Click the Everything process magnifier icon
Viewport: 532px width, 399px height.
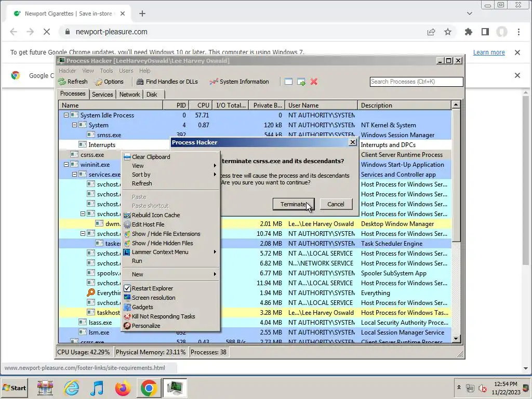90,292
